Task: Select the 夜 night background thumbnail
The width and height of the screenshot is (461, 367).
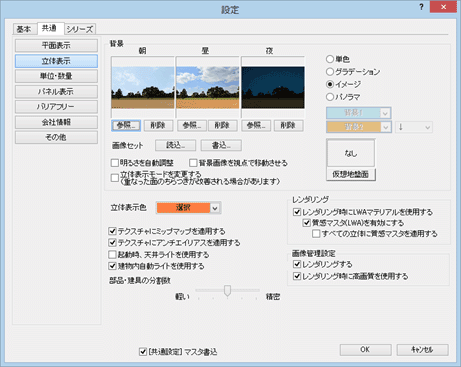Action: 273,87
